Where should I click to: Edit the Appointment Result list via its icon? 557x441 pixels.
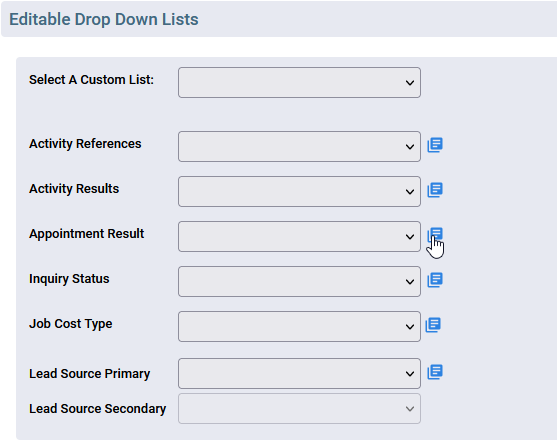[x=435, y=235]
